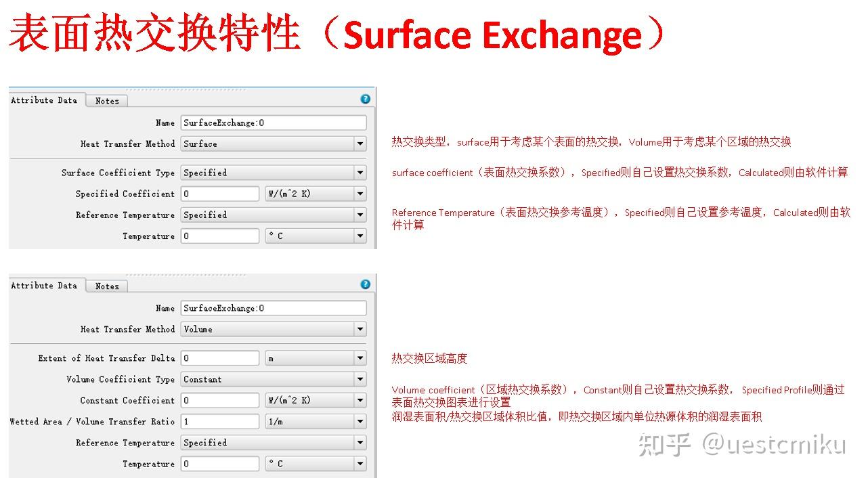
Task: Click the Name field in upper panel
Action: (x=274, y=123)
